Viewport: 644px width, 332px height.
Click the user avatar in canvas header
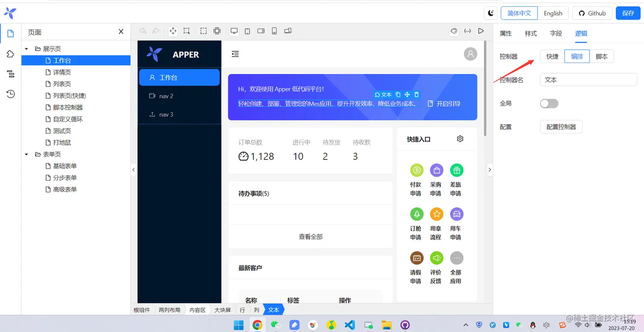coord(470,54)
